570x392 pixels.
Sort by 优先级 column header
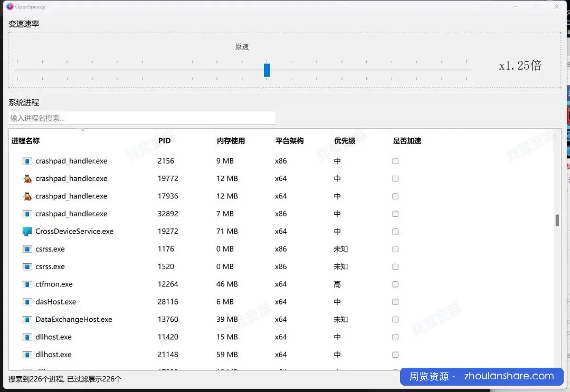(345, 140)
